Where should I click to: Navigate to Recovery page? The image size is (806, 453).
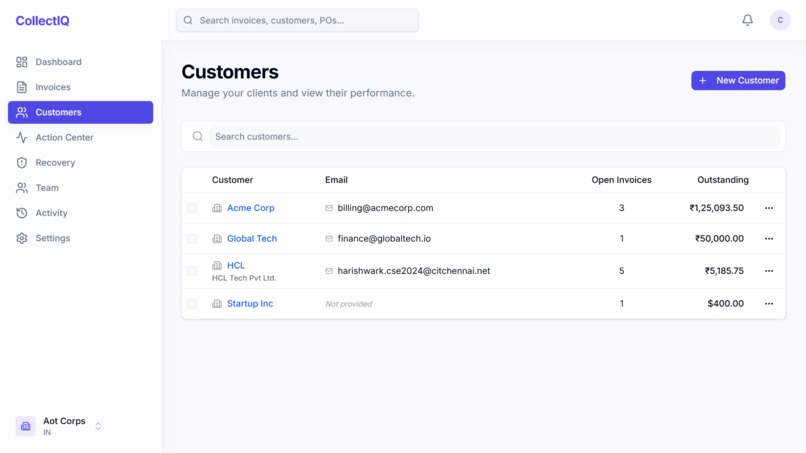click(x=80, y=162)
